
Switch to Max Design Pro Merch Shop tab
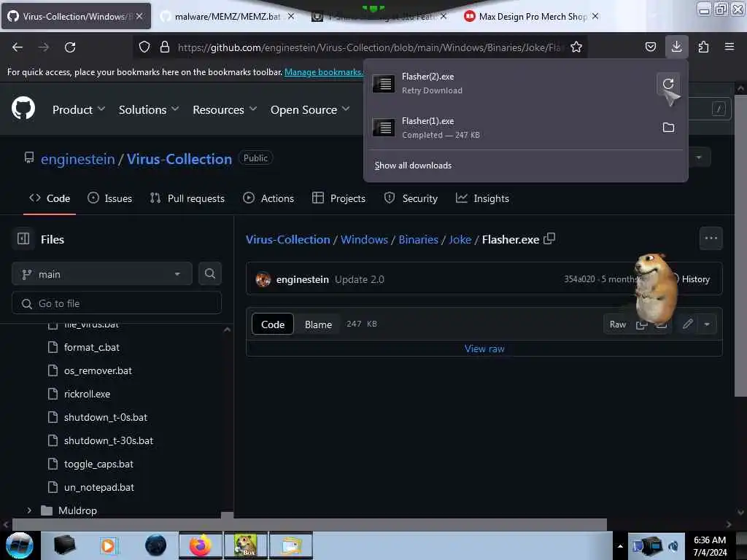[x=532, y=17]
